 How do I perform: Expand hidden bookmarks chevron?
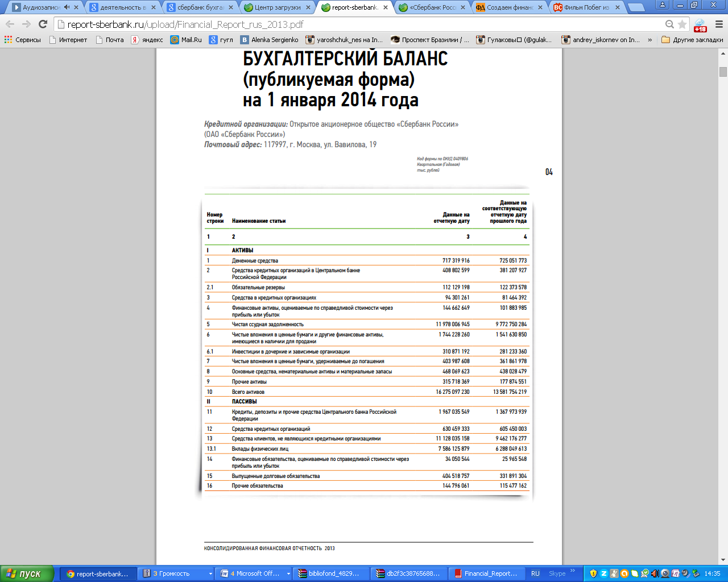pyautogui.click(x=650, y=40)
